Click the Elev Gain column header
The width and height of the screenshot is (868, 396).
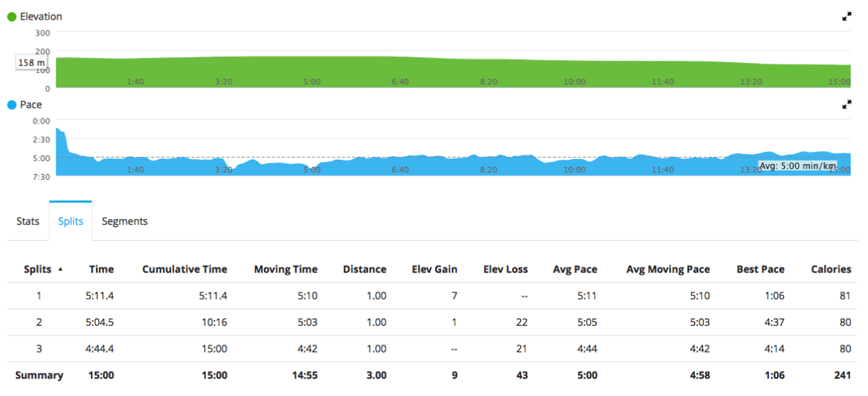coord(434,269)
